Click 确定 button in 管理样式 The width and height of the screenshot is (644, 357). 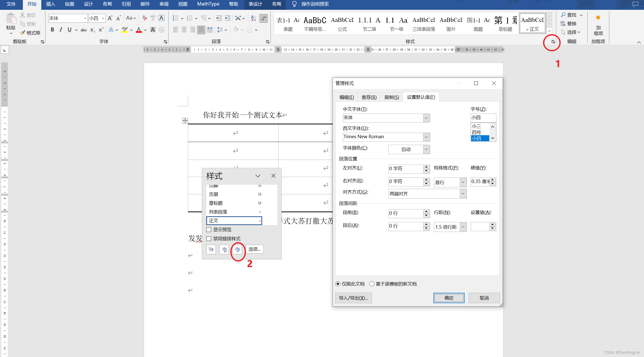449,298
